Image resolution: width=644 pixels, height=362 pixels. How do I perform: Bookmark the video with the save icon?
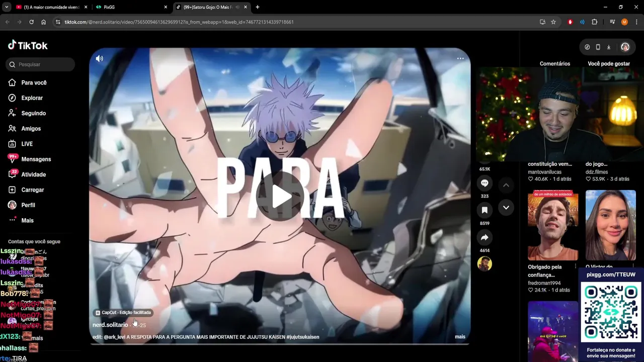pyautogui.click(x=485, y=210)
